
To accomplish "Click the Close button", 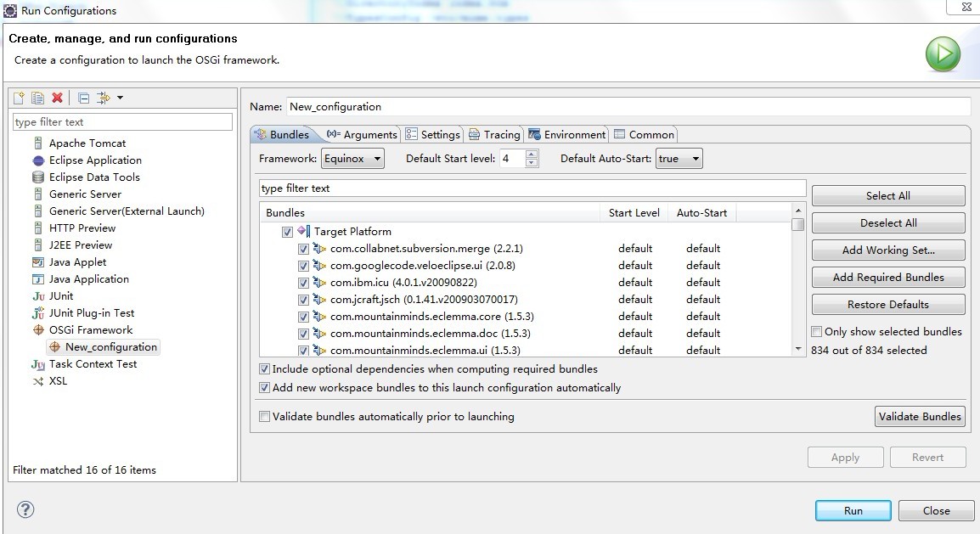I will [x=936, y=510].
